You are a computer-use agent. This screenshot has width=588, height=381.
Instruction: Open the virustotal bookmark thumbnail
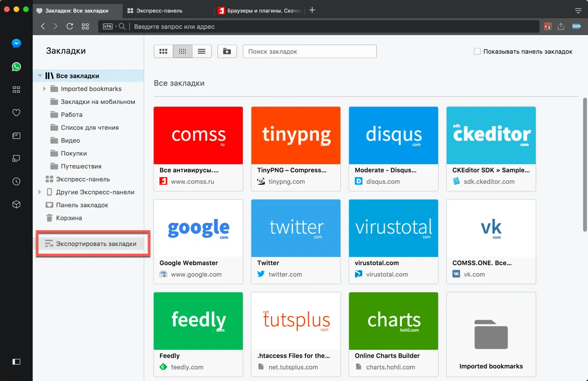click(394, 228)
